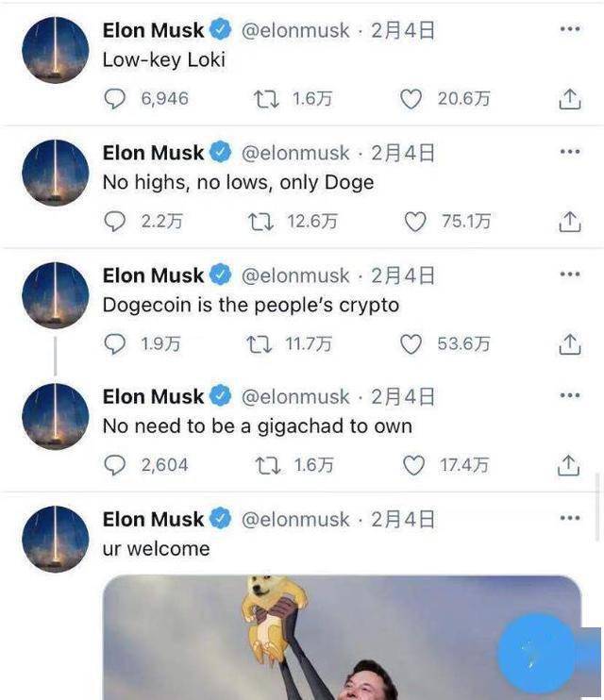Open more options for 'Low-key Loki' tweet
Image resolution: width=604 pixels, height=700 pixels.
click(x=570, y=29)
